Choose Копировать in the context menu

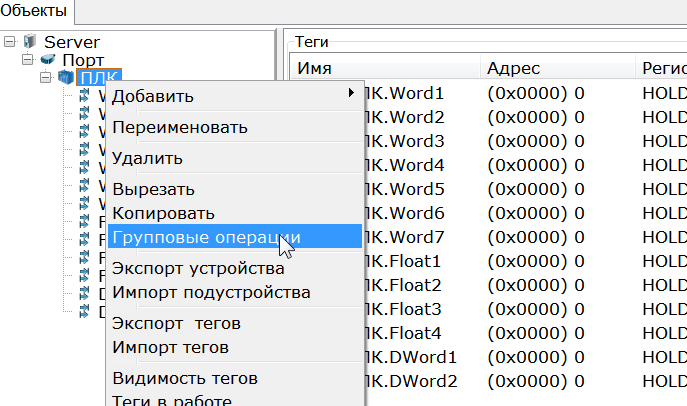[x=163, y=213]
